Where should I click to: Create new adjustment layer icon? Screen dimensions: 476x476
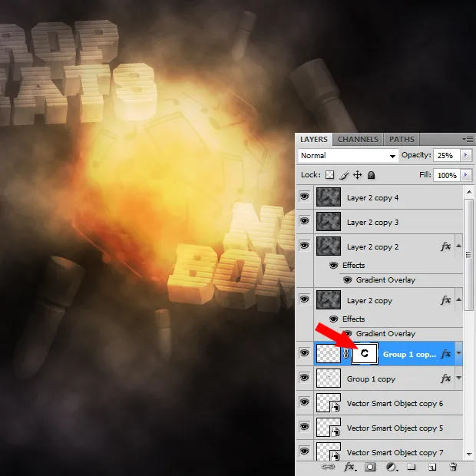tap(391, 467)
